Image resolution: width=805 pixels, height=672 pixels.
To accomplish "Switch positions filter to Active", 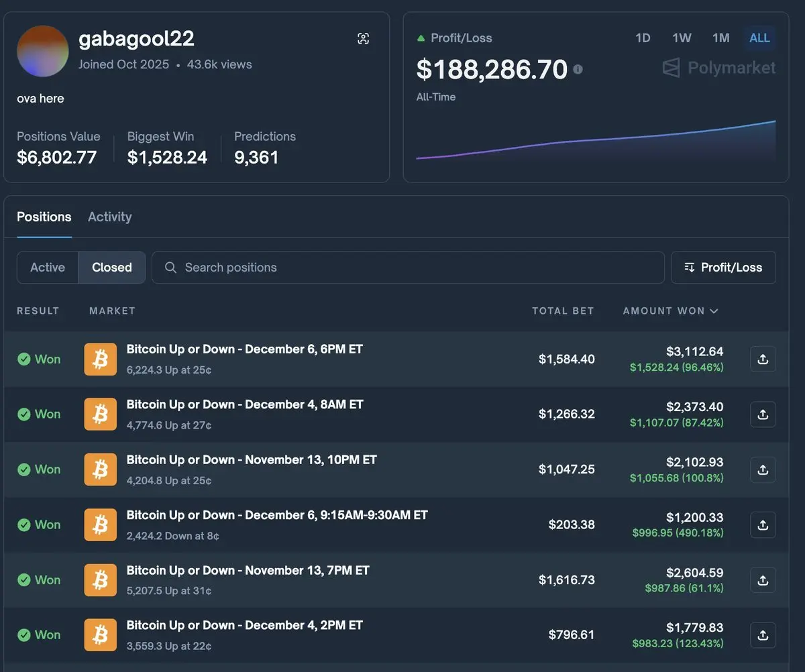I will pyautogui.click(x=48, y=267).
